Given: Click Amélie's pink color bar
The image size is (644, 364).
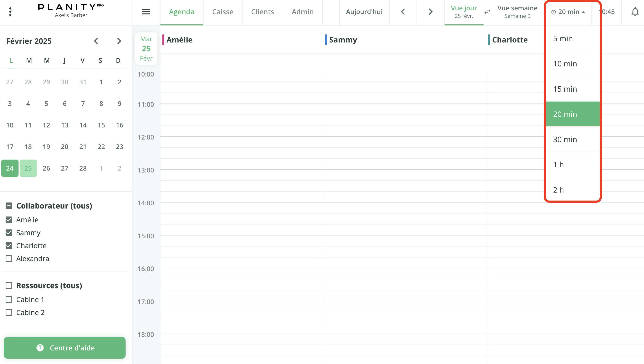Looking at the screenshot, I should (163, 39).
